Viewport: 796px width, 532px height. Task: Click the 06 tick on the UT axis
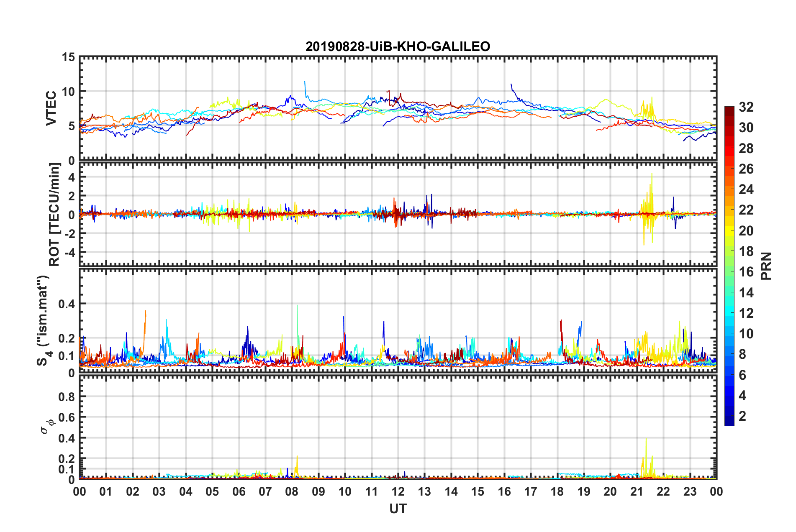[239, 491]
